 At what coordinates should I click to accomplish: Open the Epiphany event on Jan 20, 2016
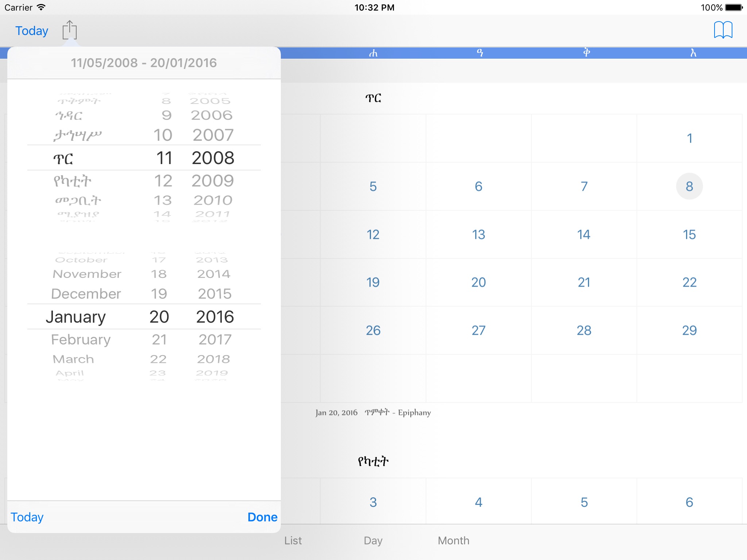pyautogui.click(x=373, y=412)
